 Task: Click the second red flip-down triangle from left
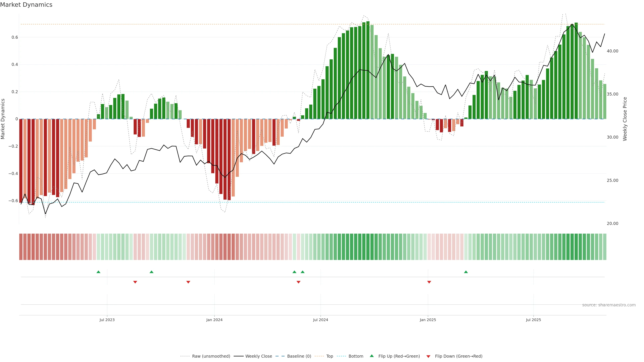188,282
